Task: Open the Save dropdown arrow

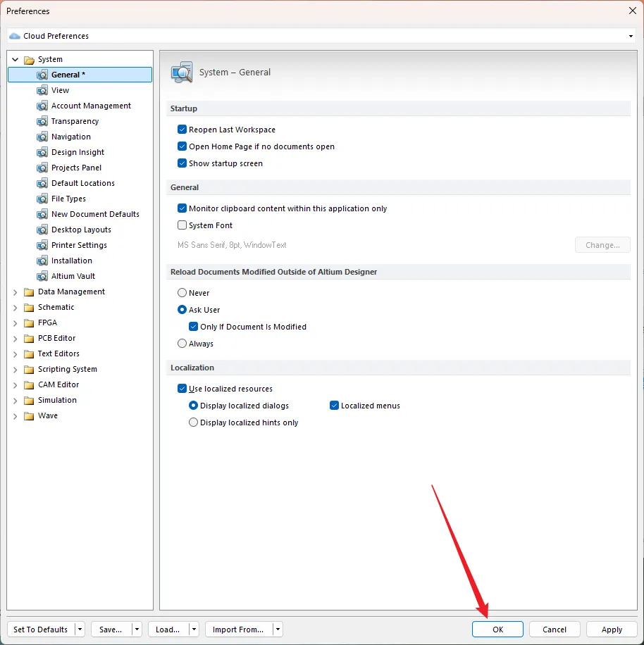Action: click(x=137, y=630)
